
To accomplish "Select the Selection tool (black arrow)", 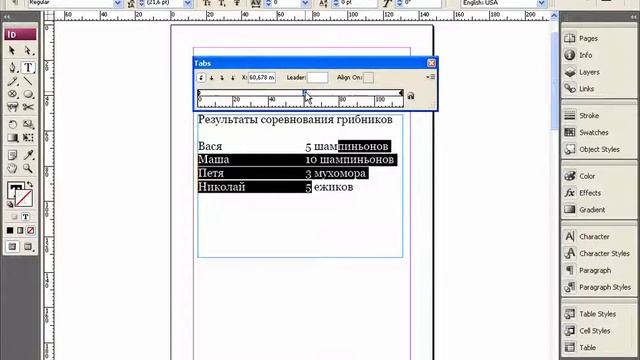I will pyautogui.click(x=12, y=50).
